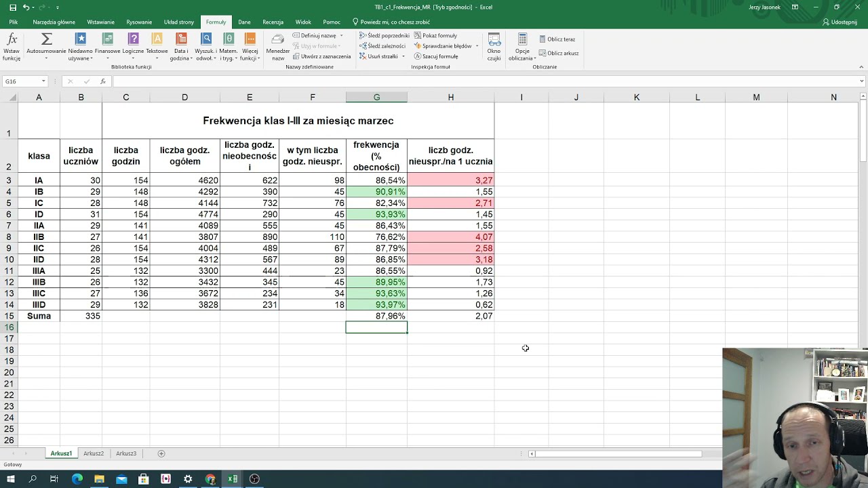Expand the Sprawdzanie błędów dropdown arrow

[477, 46]
